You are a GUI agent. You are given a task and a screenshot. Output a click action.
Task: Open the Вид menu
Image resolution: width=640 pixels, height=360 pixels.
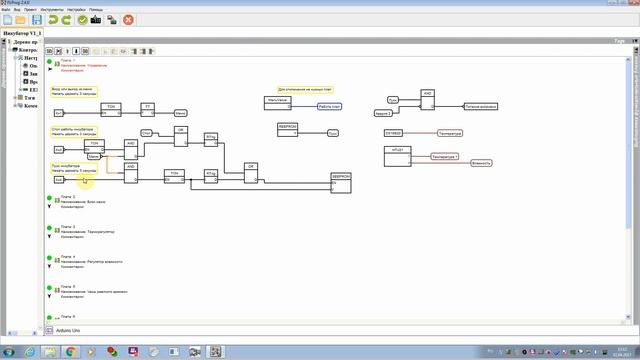17,9
